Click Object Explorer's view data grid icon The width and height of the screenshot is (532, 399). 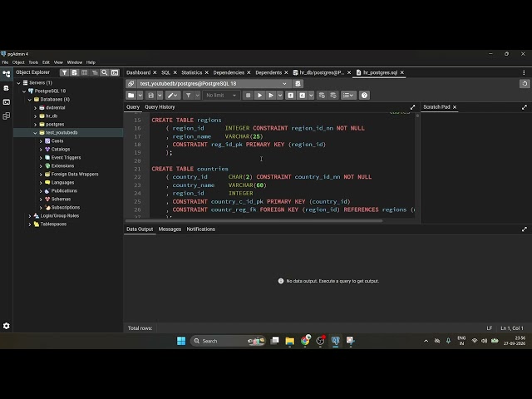coord(85,72)
